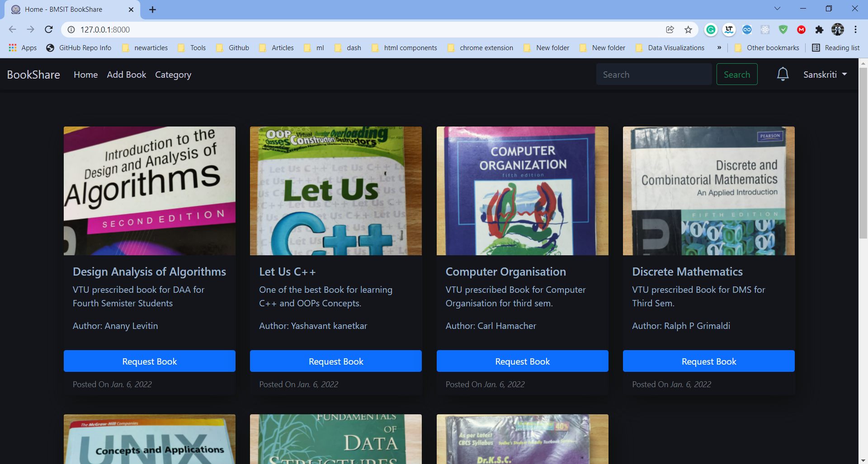This screenshot has width=868, height=464.
Task: Request the Computer Organisation book
Action: (x=523, y=361)
